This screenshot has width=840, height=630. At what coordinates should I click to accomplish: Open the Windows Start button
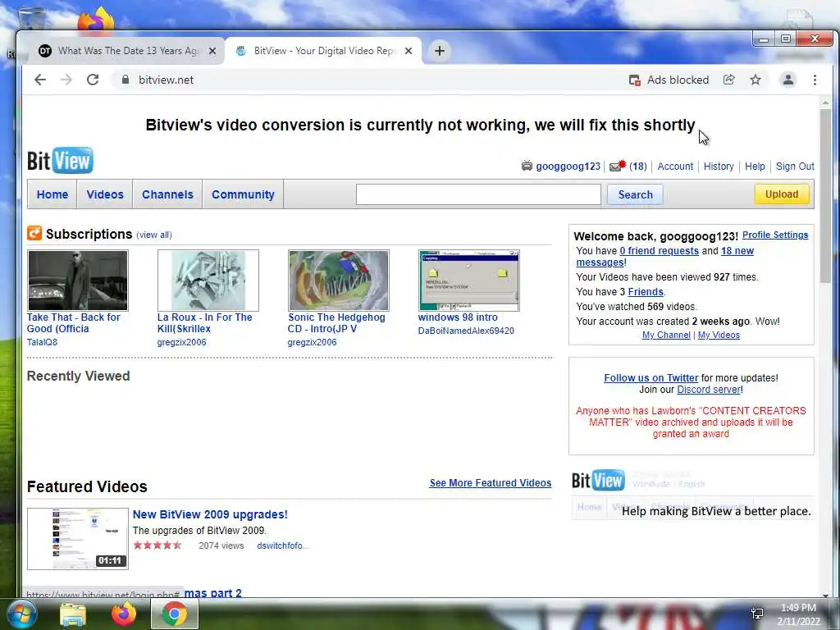[21, 614]
